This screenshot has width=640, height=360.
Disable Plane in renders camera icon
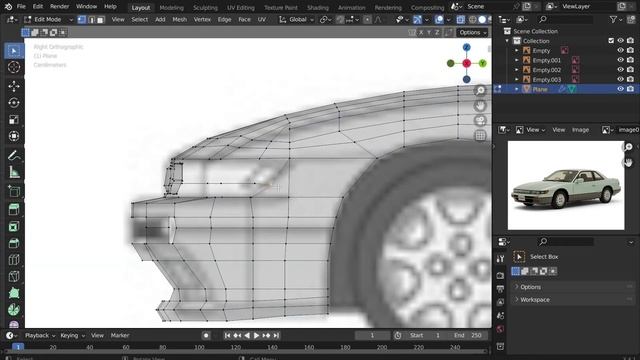630,89
